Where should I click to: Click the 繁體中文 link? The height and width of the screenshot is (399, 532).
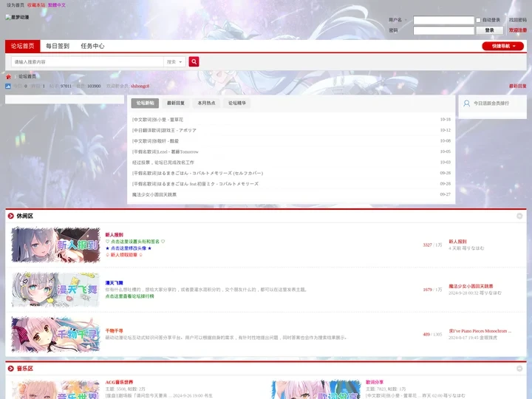coord(57,5)
